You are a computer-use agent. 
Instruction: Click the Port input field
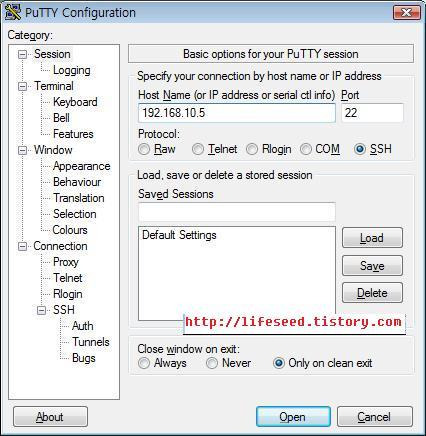372,113
